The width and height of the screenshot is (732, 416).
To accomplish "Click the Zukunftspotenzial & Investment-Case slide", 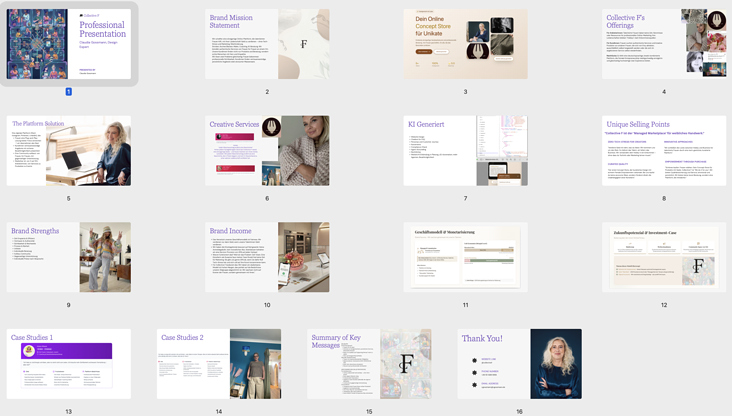I will click(x=664, y=257).
